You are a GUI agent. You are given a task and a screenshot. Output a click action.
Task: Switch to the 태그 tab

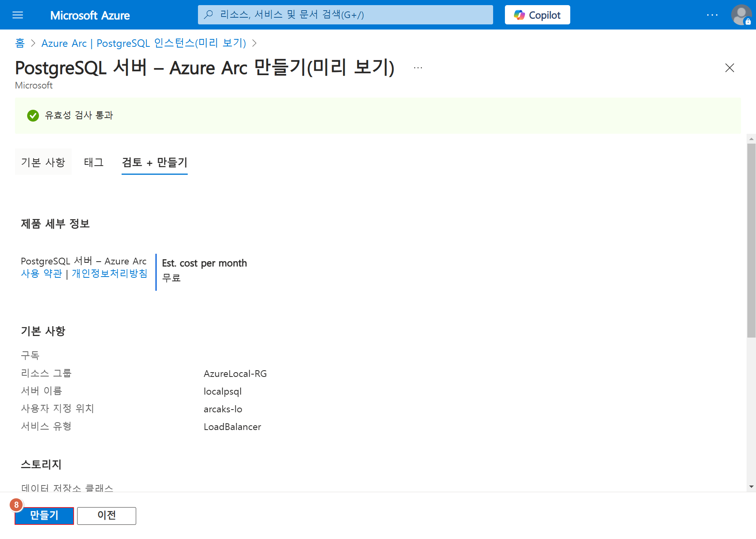tap(94, 162)
